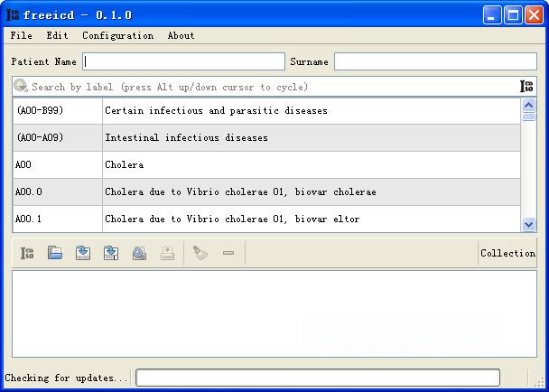The width and height of the screenshot is (549, 392).
Task: Click the ICD-10 icon in collection toolbar
Action: coord(27,253)
